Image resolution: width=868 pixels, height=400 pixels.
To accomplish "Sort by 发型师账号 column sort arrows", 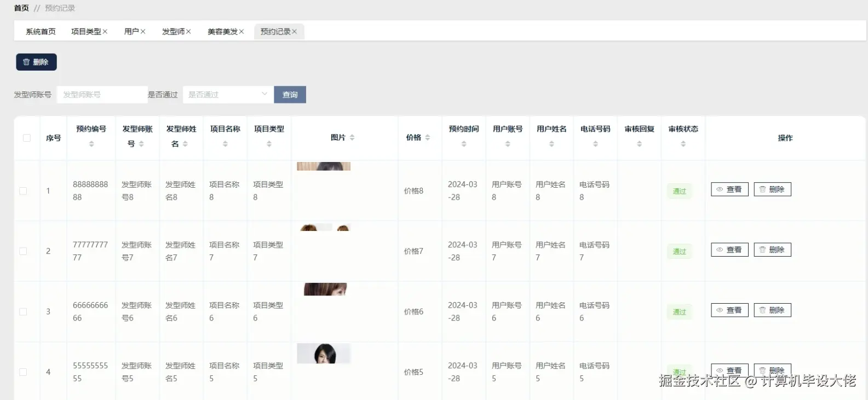I will (141, 144).
